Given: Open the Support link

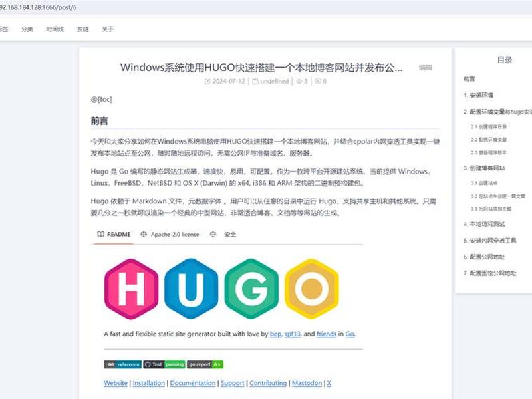Looking at the screenshot, I should (232, 383).
